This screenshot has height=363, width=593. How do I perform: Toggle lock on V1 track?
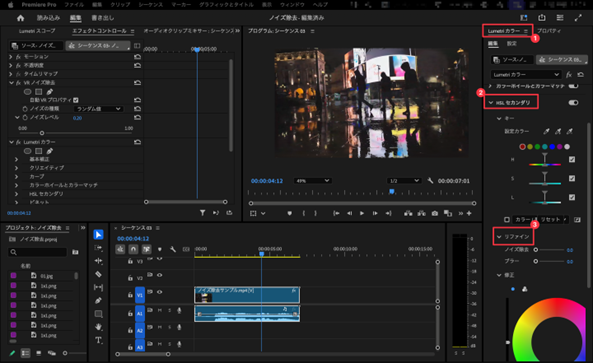tap(130, 295)
